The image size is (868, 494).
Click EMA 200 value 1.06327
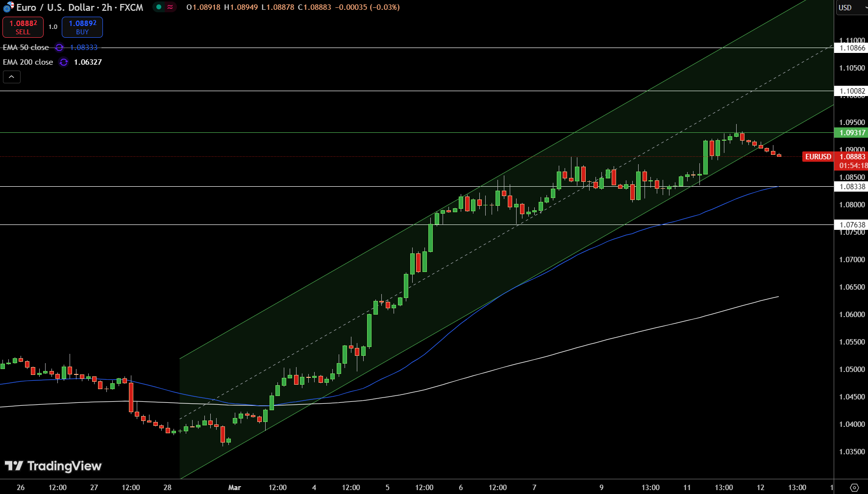88,62
